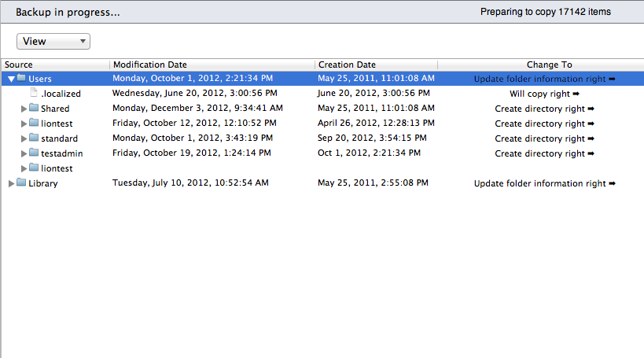This screenshot has height=358, width=644.
Task: Click right arrow in the standard row
Action: (591, 138)
